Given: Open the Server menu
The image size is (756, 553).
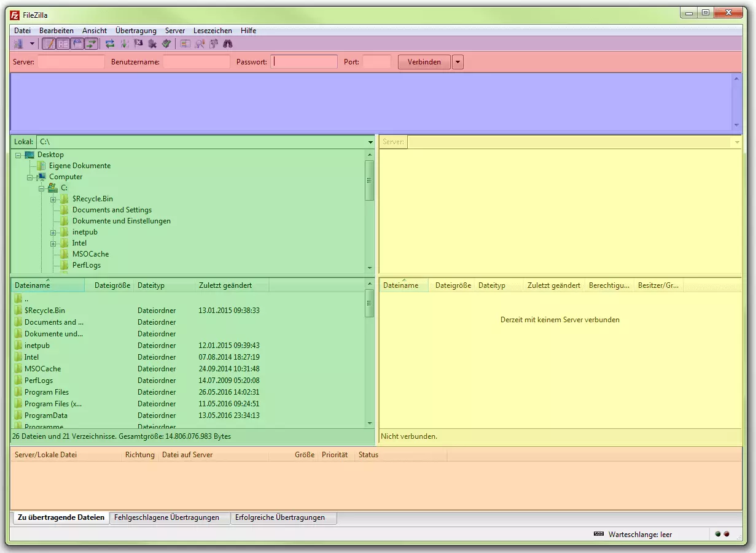Looking at the screenshot, I should (x=175, y=31).
